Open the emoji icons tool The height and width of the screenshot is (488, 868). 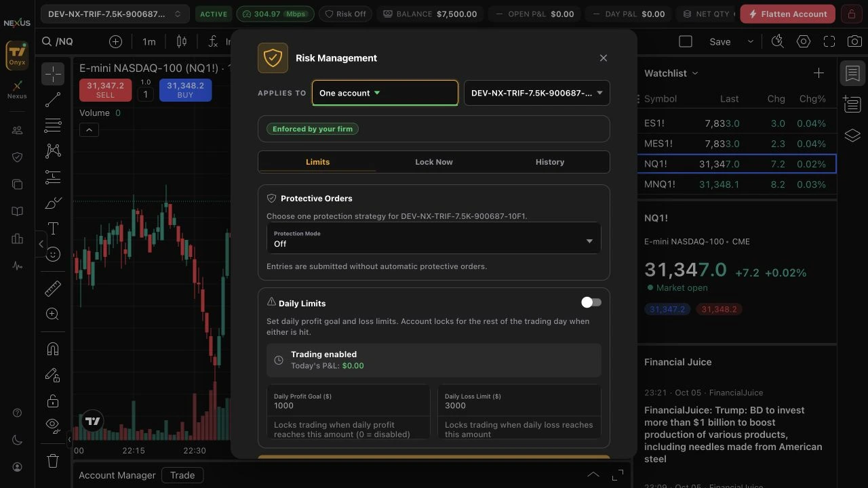coord(53,254)
